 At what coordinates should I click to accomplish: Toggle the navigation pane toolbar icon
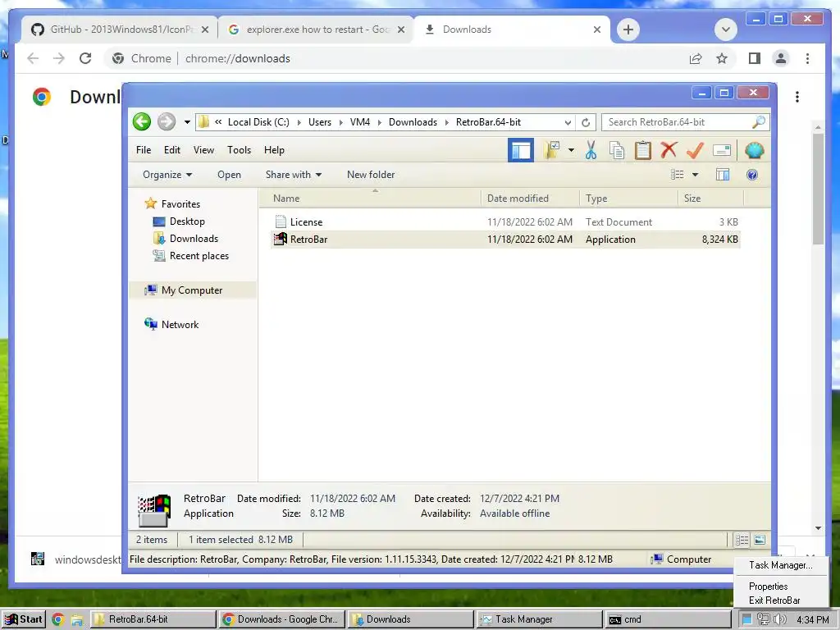tap(521, 151)
